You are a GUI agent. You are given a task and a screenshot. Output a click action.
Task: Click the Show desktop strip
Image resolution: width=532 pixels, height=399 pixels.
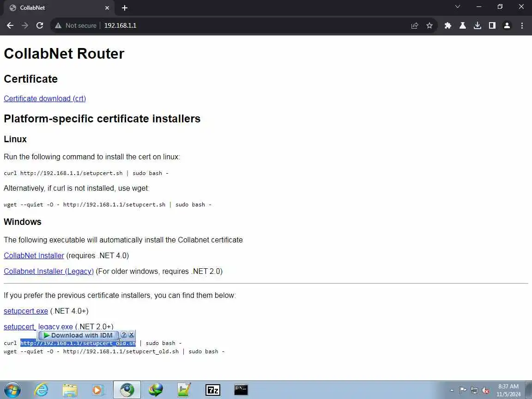pyautogui.click(x=529, y=390)
